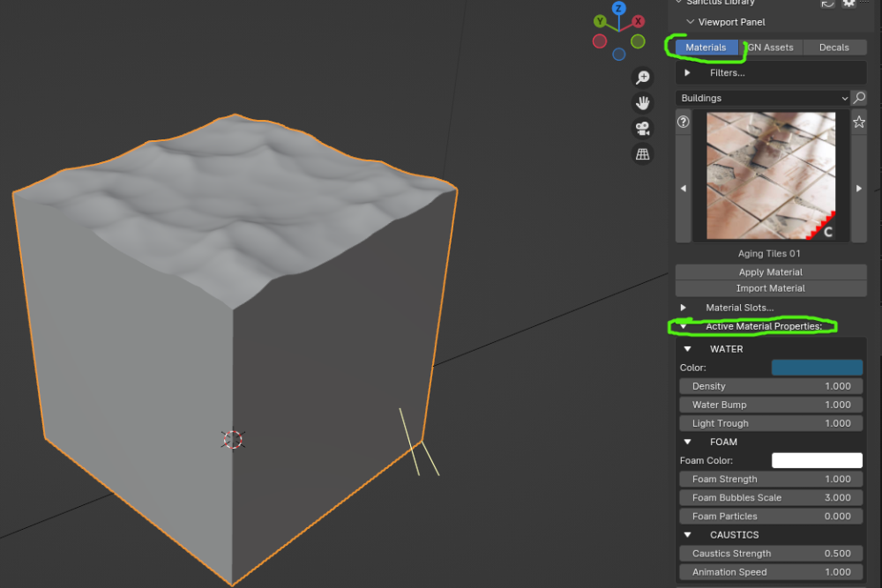Open the Foam Color swatch
Screen dimensions: 882x588
pyautogui.click(x=817, y=460)
